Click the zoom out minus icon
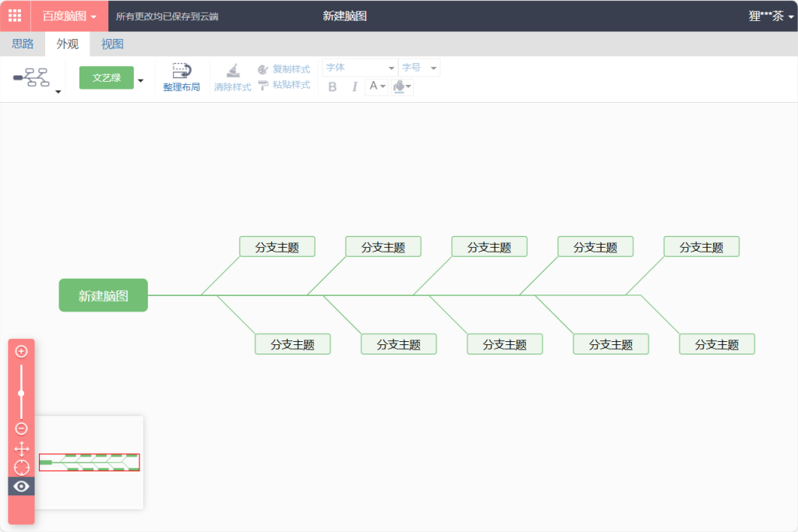798x532 pixels. pos(21,428)
